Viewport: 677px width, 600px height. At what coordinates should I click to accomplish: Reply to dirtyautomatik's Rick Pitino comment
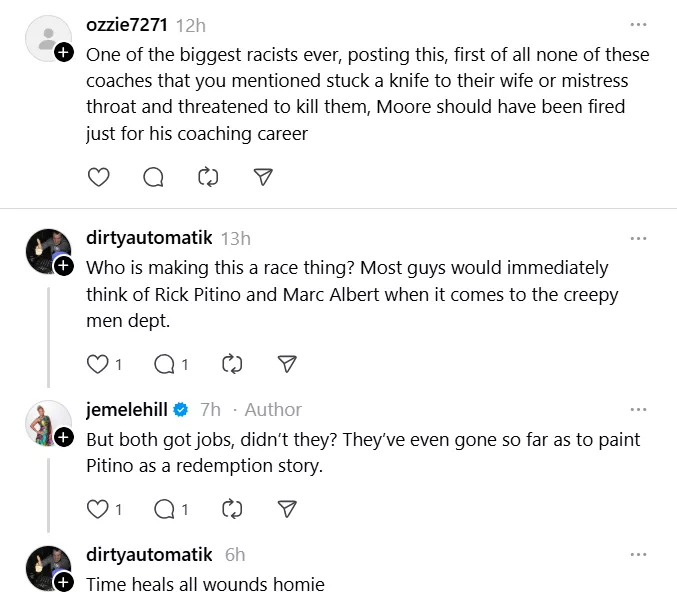[x=164, y=364]
